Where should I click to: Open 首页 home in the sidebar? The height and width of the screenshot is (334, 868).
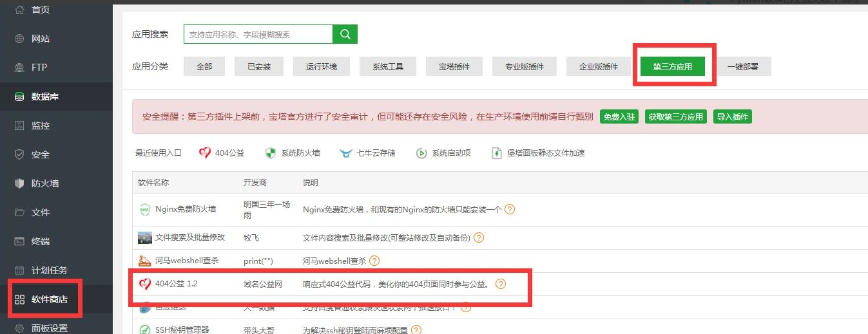coord(40,10)
